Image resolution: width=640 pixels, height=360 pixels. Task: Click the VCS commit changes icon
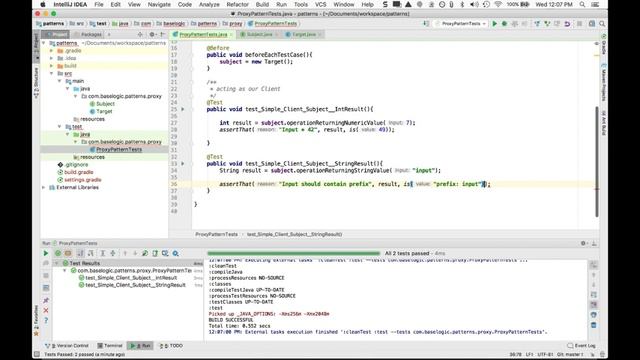(x=547, y=24)
